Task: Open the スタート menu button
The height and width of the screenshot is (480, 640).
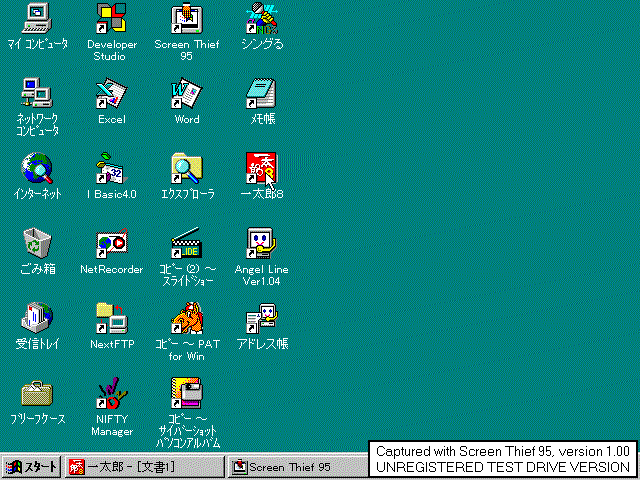Action: [31, 467]
